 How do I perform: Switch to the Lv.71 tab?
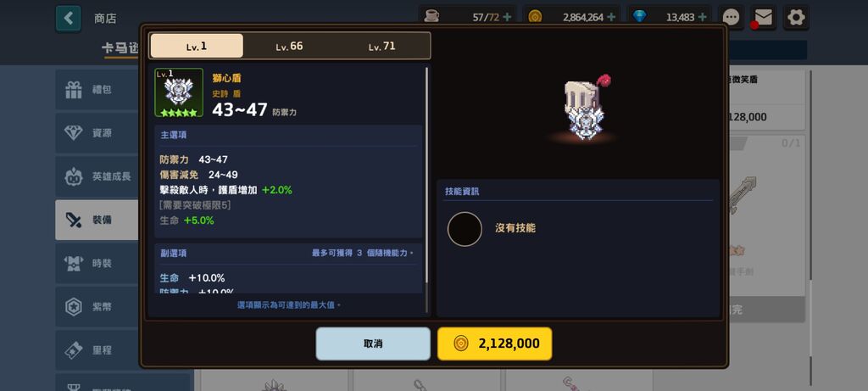click(x=382, y=46)
